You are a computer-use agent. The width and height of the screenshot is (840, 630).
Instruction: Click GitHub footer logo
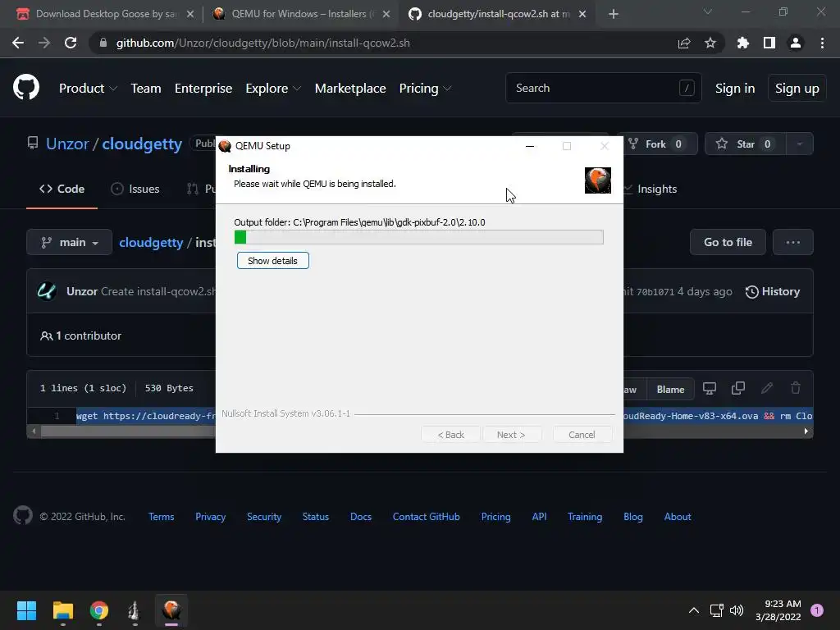pyautogui.click(x=23, y=516)
